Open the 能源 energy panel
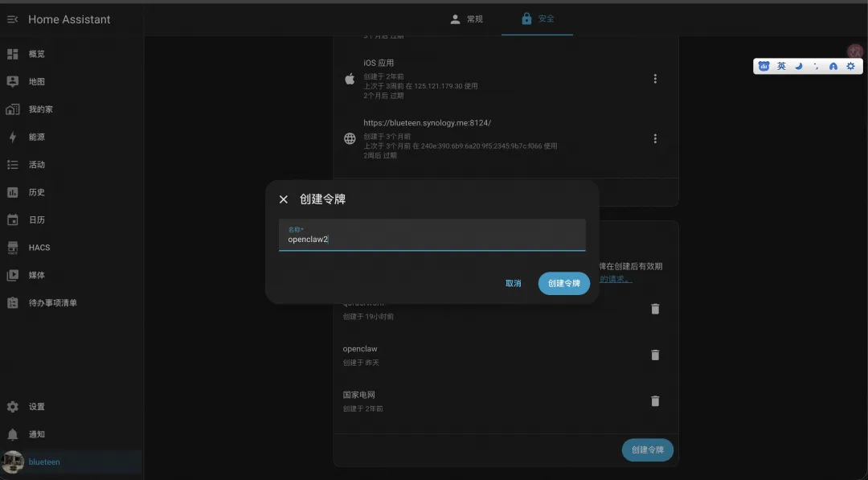The height and width of the screenshot is (480, 868). [x=71, y=137]
